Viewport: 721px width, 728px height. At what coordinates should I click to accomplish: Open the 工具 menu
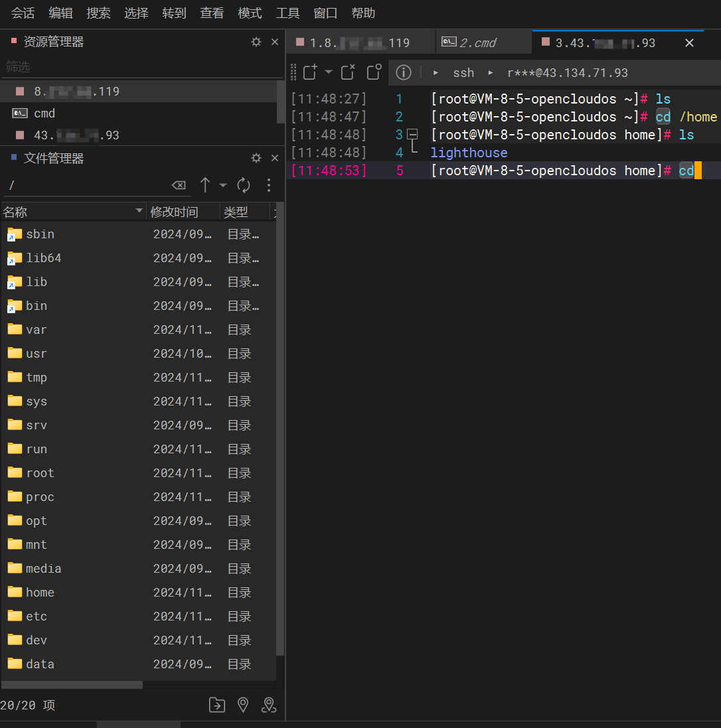click(287, 13)
